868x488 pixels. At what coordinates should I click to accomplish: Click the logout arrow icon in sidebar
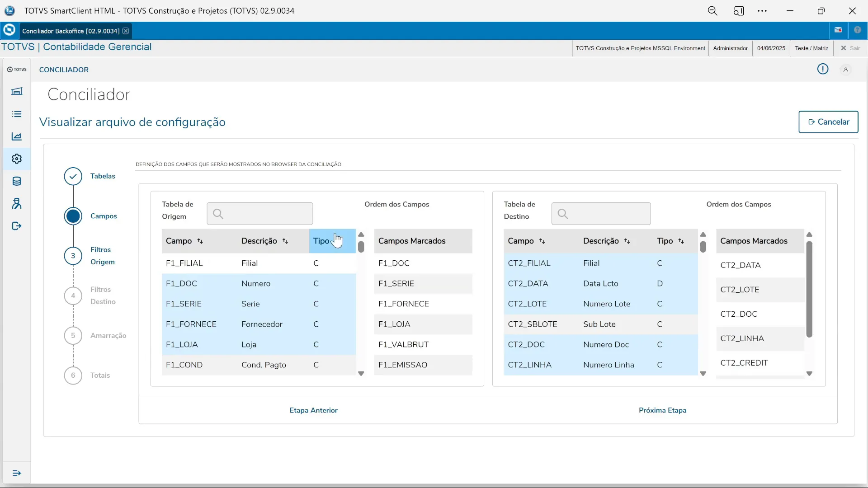pyautogui.click(x=17, y=226)
